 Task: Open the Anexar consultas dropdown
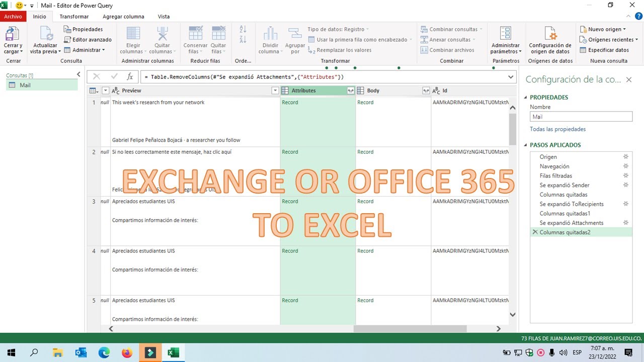[x=448, y=40]
